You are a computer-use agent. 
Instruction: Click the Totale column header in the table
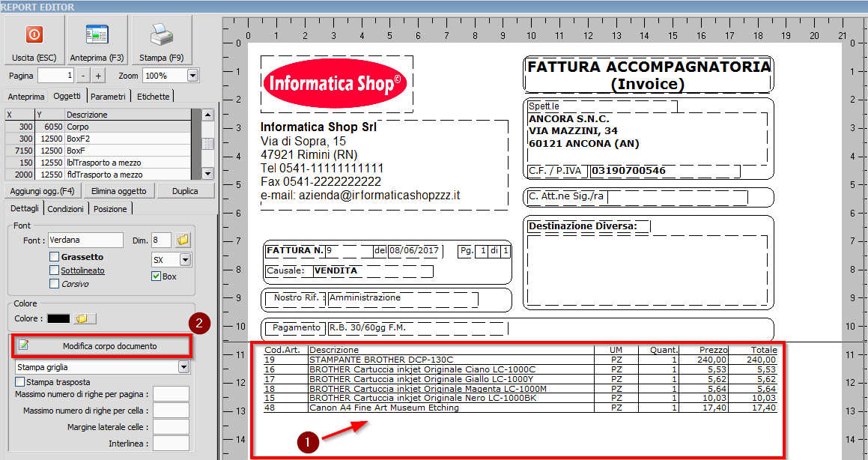pyautogui.click(x=764, y=350)
